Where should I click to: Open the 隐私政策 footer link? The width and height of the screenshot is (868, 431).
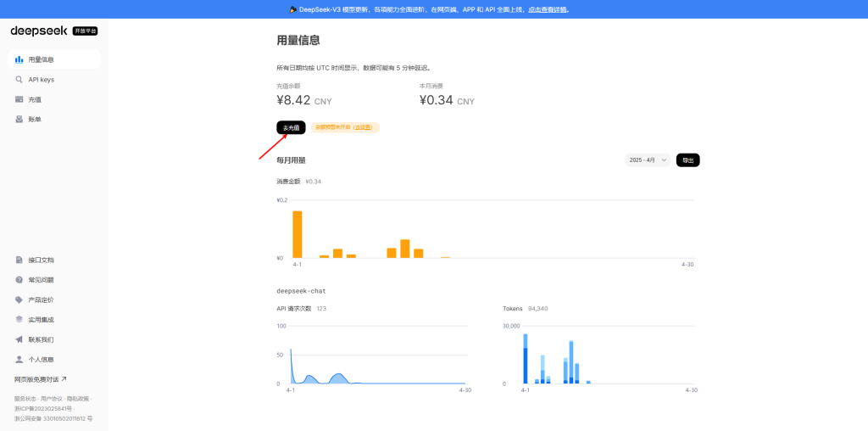click(x=77, y=399)
